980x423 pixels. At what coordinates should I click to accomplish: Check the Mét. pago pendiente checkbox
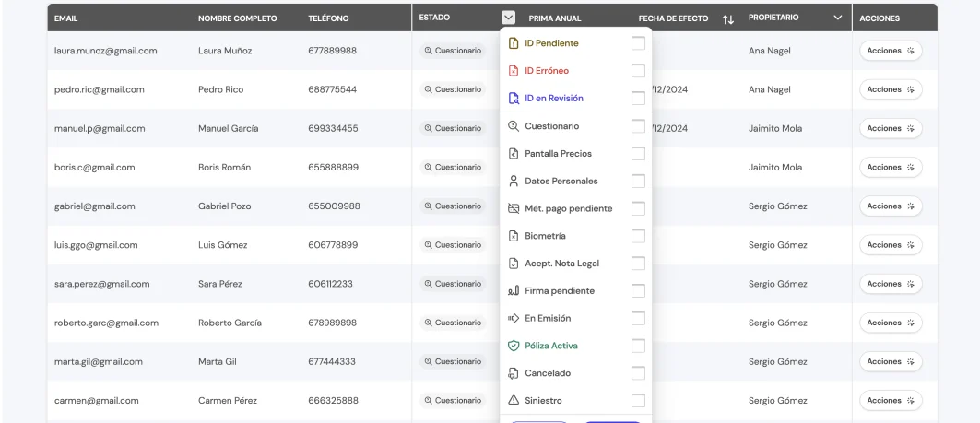click(638, 208)
